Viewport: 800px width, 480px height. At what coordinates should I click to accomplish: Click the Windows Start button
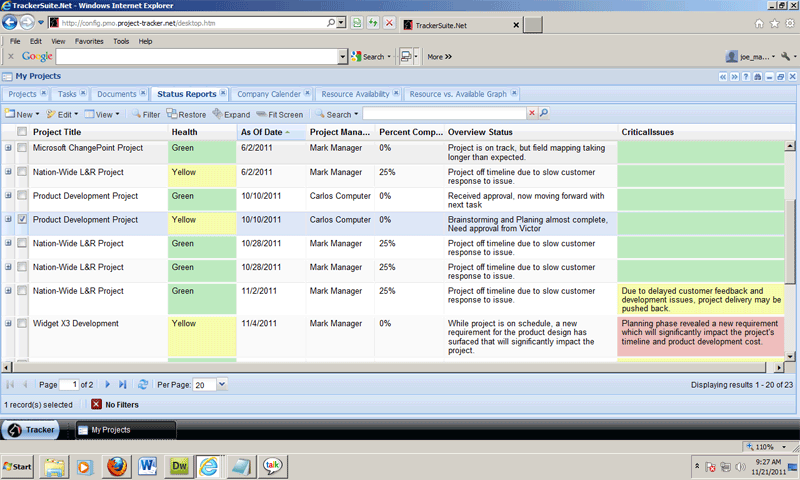[17, 466]
